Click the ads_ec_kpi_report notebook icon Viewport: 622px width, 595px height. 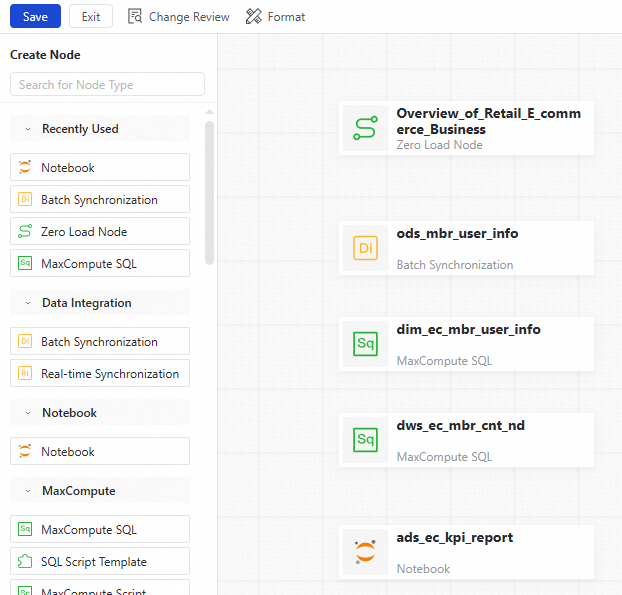[x=365, y=552]
